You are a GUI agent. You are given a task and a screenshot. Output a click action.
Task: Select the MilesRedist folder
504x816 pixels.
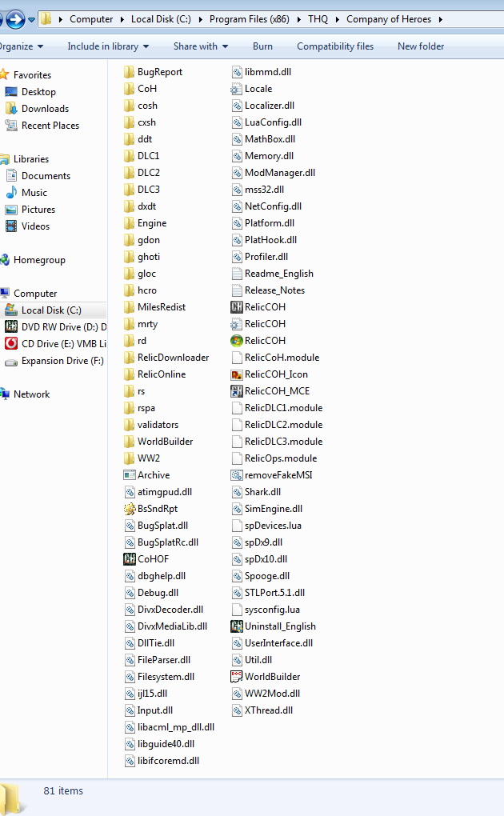[162, 307]
